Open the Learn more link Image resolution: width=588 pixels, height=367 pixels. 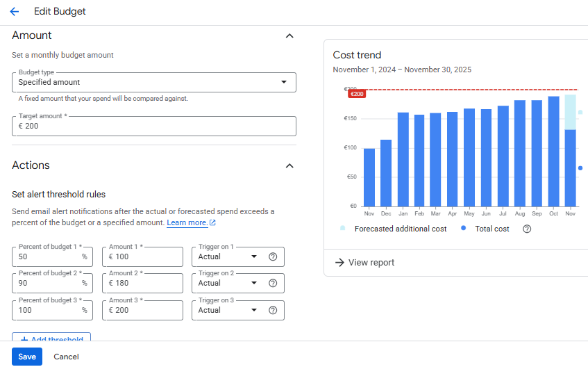tap(191, 222)
